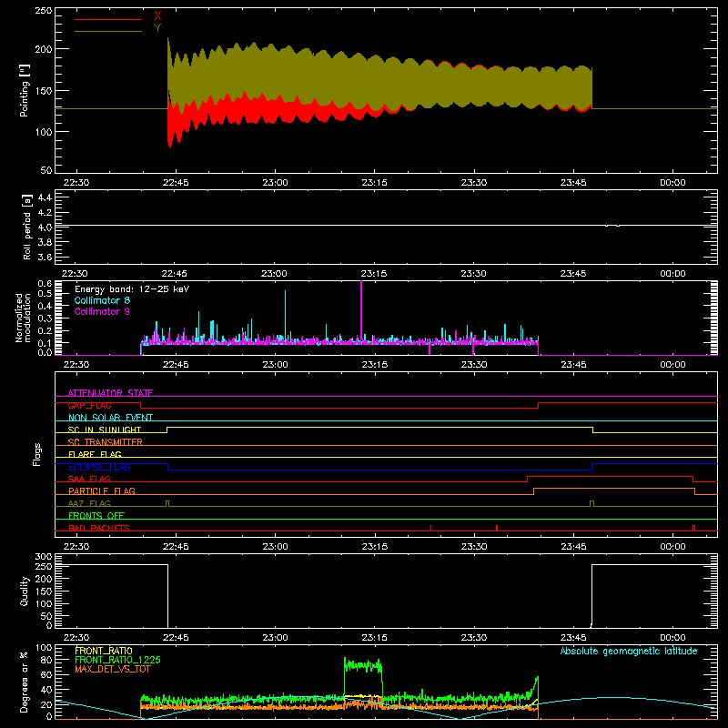Select the SAA_FLAG label
The height and width of the screenshot is (728, 728).
pos(89,479)
